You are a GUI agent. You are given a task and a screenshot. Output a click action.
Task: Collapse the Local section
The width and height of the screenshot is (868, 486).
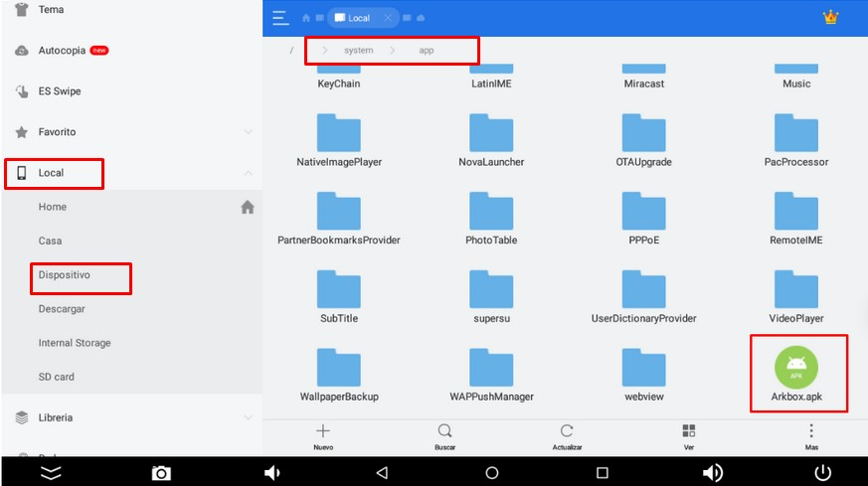pos(248,173)
